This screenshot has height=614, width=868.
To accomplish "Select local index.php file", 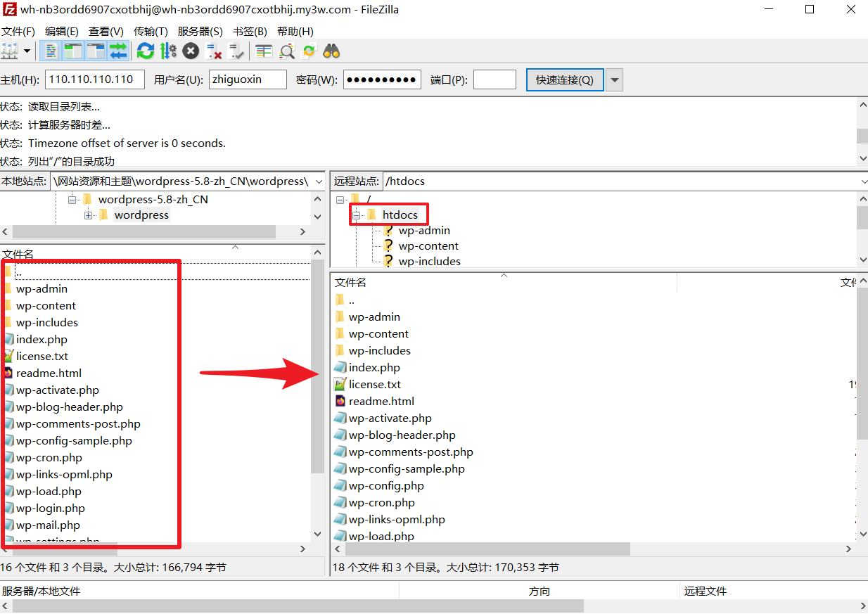I will (x=42, y=340).
